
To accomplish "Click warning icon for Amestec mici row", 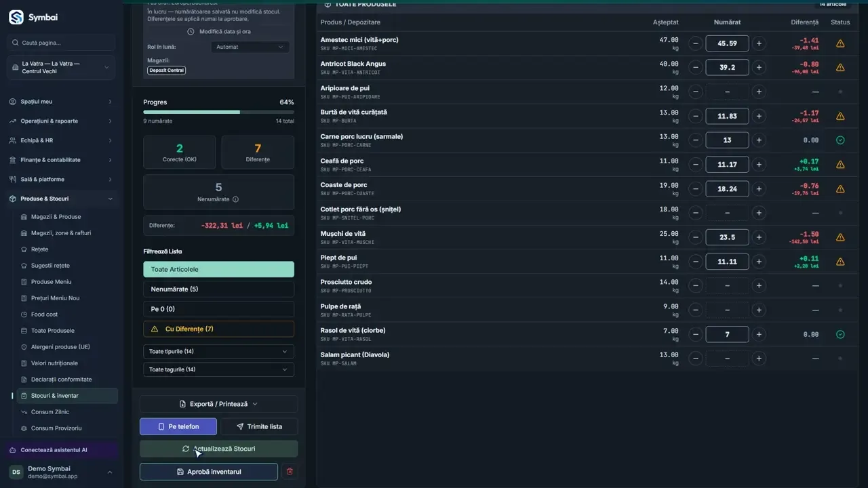I will tap(840, 43).
